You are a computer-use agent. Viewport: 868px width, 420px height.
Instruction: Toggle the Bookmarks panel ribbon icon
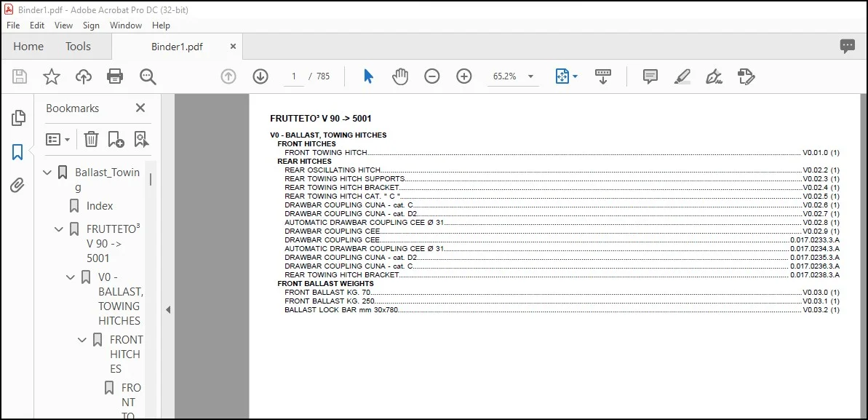point(17,152)
